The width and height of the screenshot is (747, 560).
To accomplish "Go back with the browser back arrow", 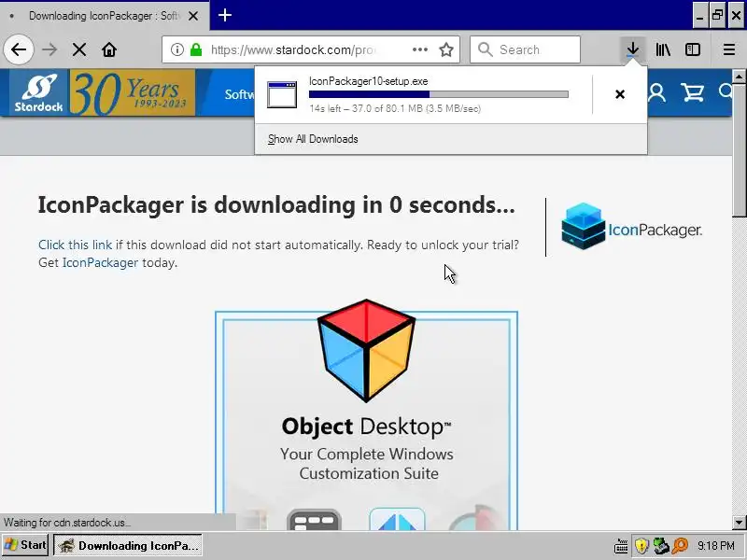I will [19, 49].
